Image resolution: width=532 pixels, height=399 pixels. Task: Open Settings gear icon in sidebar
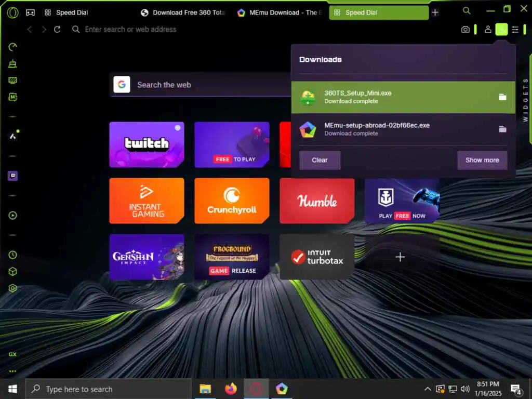[x=12, y=288]
